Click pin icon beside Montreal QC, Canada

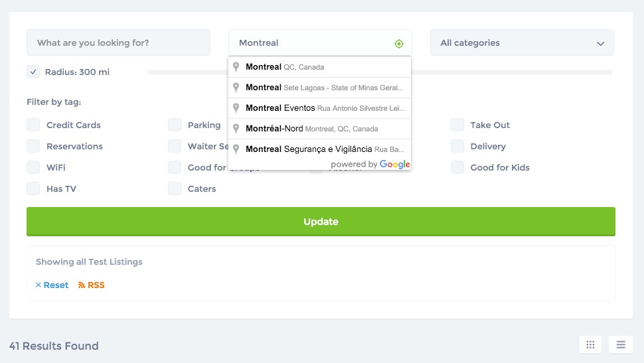(236, 67)
